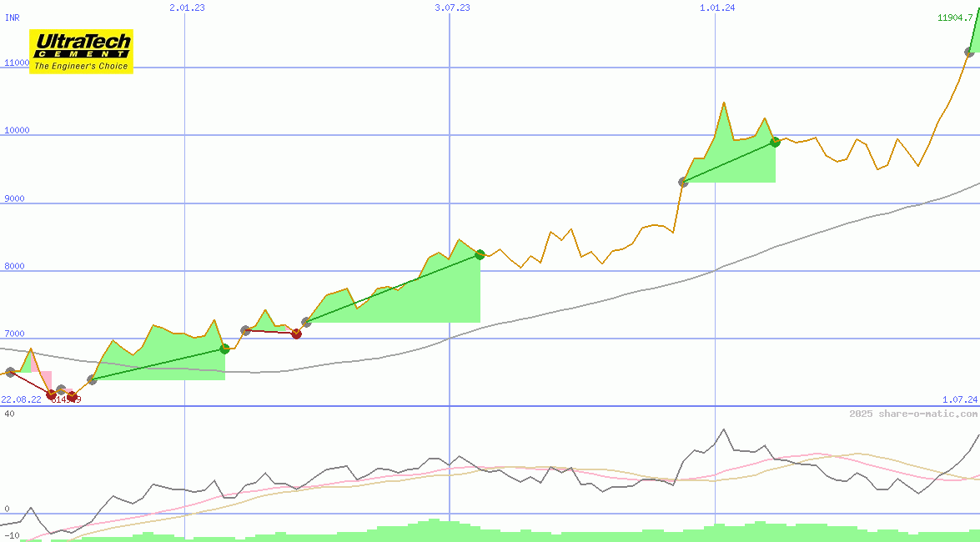Click the 1.07.24 end date label
Screen dimensions: 980x542
[960, 399]
